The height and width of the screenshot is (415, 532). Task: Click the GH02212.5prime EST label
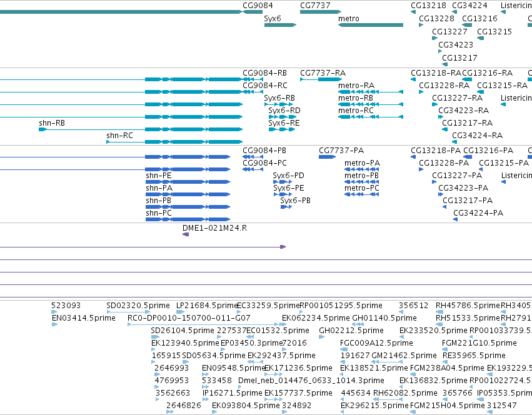pyautogui.click(x=351, y=331)
